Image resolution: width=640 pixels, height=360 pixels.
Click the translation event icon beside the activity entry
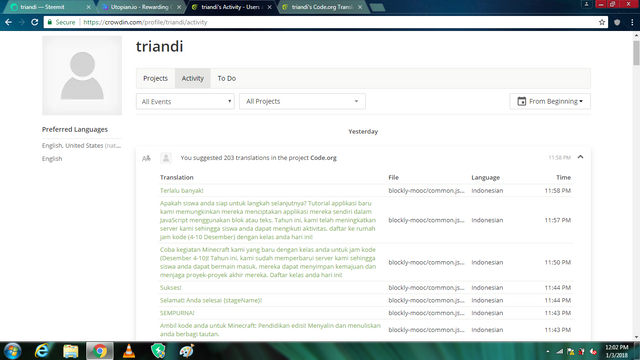click(x=146, y=158)
